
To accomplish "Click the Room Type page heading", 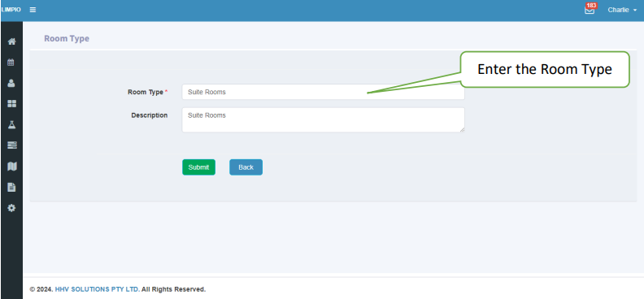I will 67,39.
